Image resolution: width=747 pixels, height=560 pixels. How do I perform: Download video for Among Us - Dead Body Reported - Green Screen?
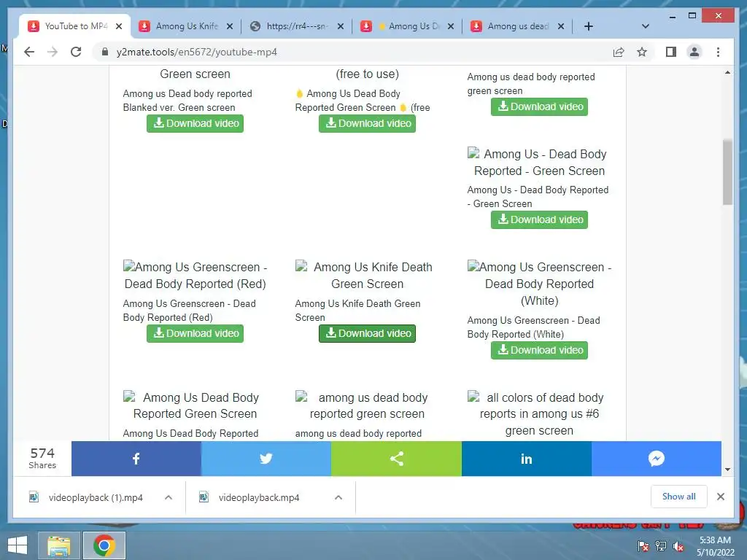[539, 219]
